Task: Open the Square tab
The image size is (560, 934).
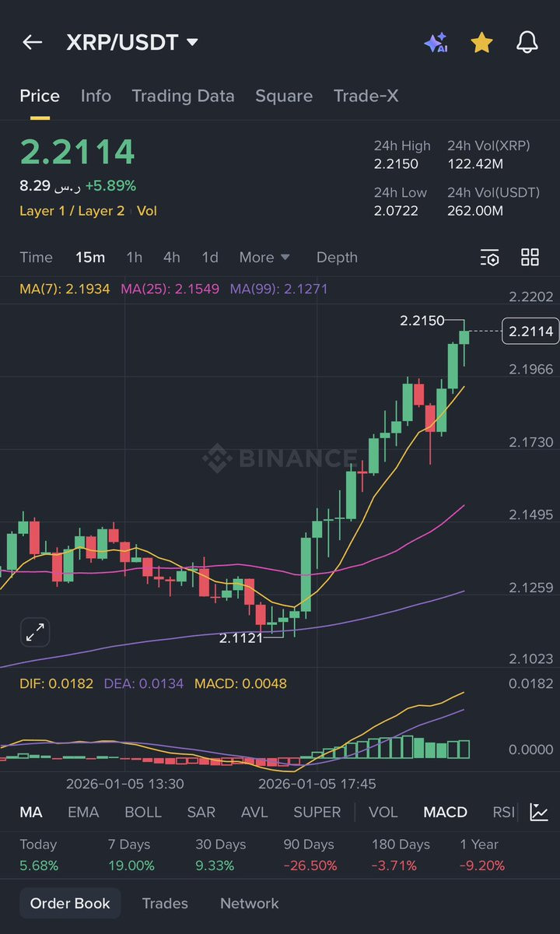Action: pyautogui.click(x=284, y=96)
